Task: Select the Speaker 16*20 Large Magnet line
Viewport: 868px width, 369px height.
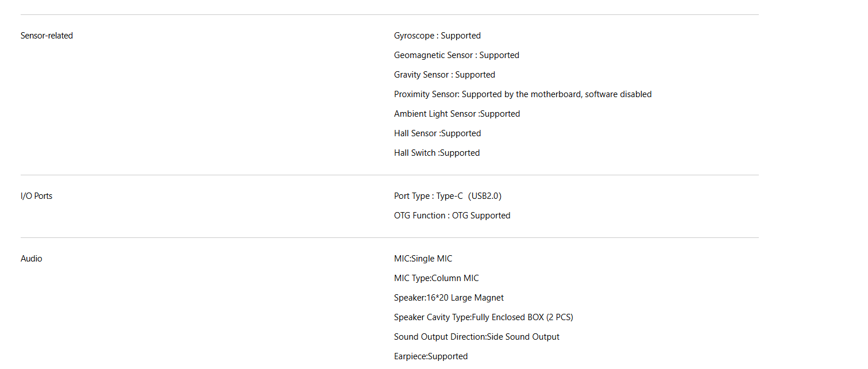Action: [449, 298]
